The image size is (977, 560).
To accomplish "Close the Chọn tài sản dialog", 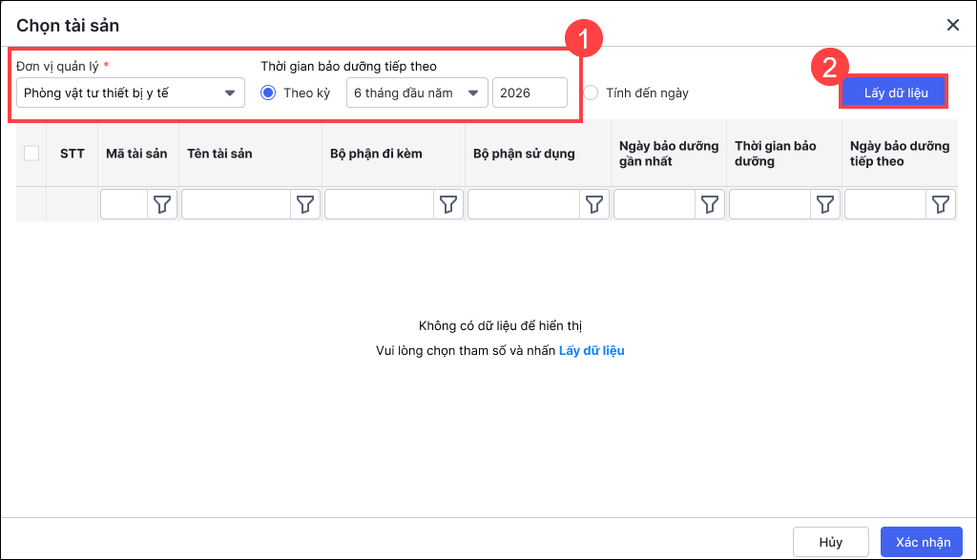I will 952,26.
